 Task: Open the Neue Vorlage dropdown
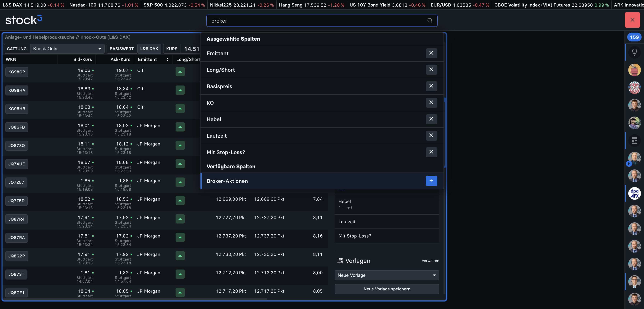point(387,275)
